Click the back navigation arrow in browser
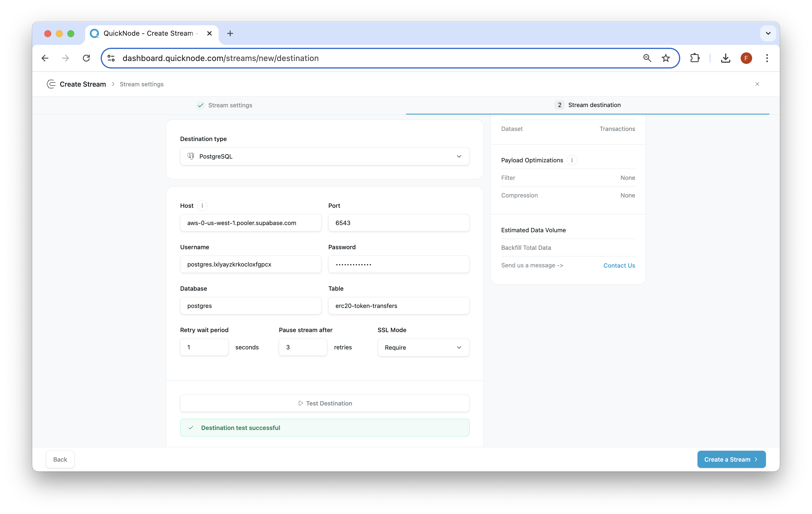The image size is (812, 514). [45, 58]
